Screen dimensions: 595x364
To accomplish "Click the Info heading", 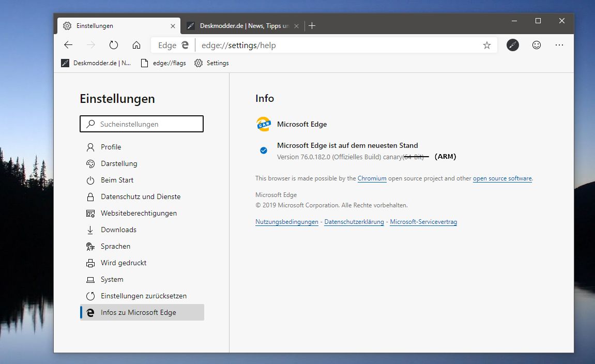I will pos(265,99).
